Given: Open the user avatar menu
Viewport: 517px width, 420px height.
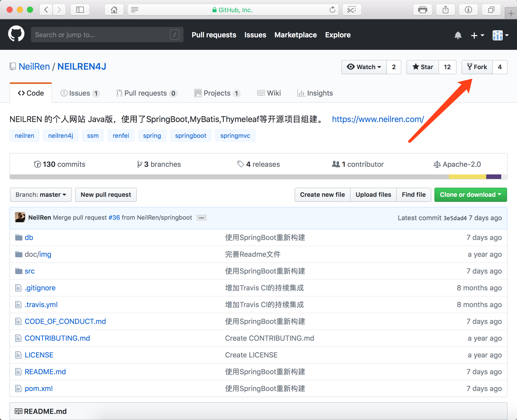Looking at the screenshot, I should tap(500, 35).
